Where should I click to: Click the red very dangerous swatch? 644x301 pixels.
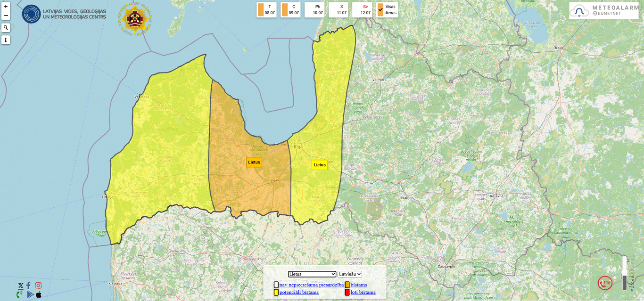[x=347, y=292]
